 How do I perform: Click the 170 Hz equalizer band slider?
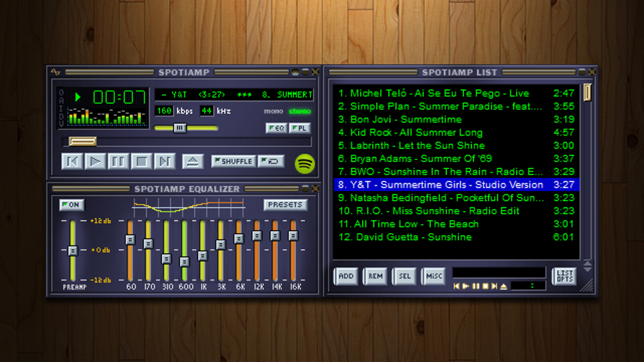[148, 244]
